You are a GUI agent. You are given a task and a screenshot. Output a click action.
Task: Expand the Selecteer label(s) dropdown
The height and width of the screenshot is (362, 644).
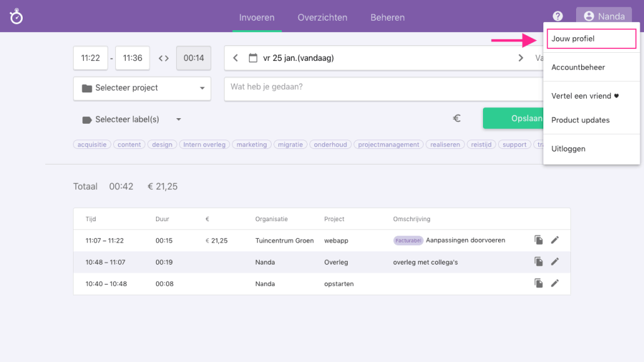pyautogui.click(x=131, y=119)
